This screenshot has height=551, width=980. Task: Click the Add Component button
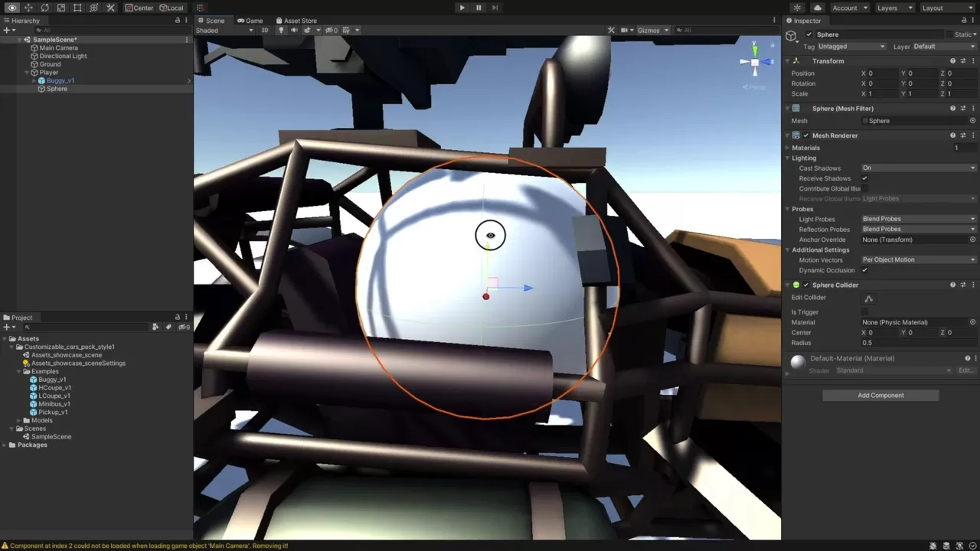click(x=880, y=396)
